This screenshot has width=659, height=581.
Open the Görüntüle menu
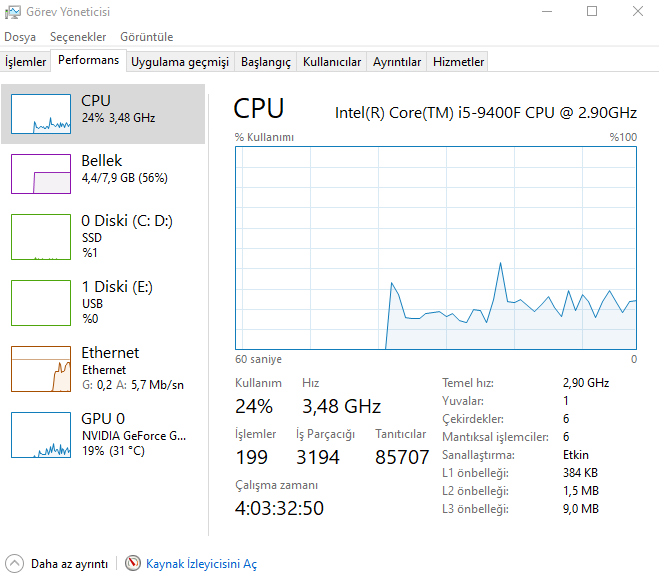[146, 37]
